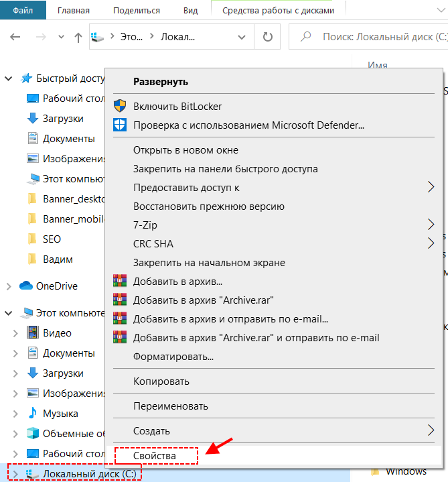This screenshot has width=448, height=482.
Task: Open the recent locations dropdown arrow
Action: (61, 37)
